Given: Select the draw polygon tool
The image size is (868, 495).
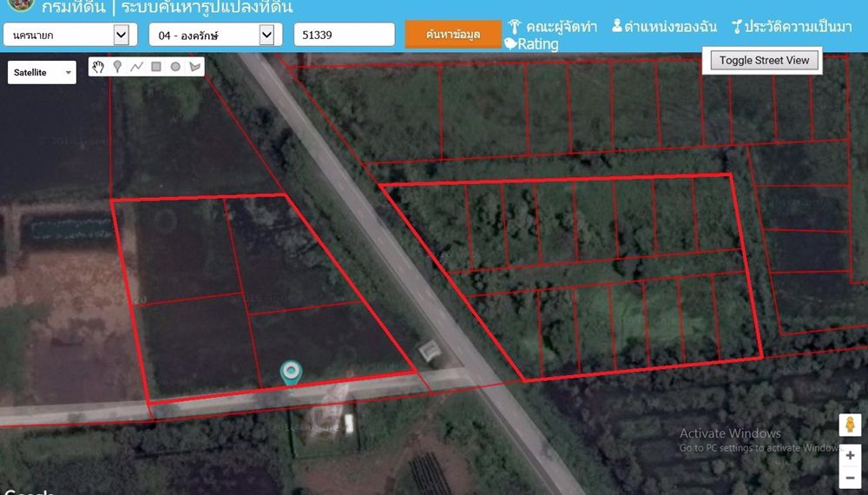Looking at the screenshot, I should click(x=194, y=67).
